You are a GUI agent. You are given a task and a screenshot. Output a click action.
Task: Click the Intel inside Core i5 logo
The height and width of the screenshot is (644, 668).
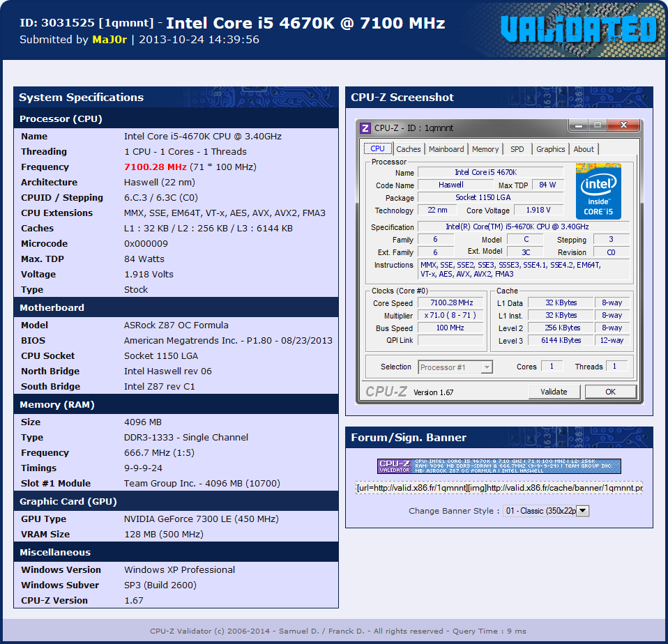pos(598,191)
